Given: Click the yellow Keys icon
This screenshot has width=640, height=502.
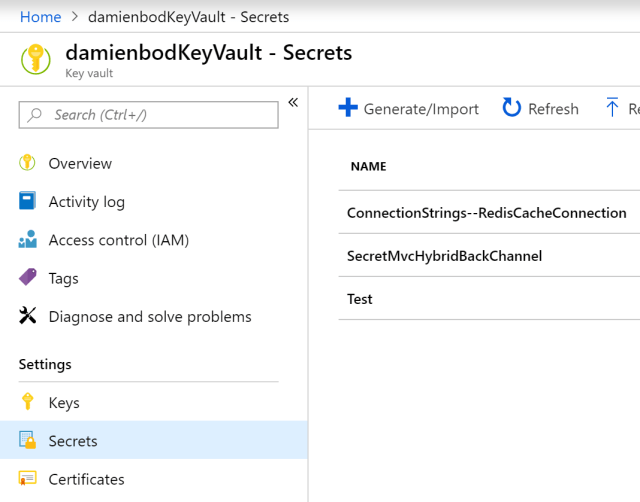Looking at the screenshot, I should point(28,402).
